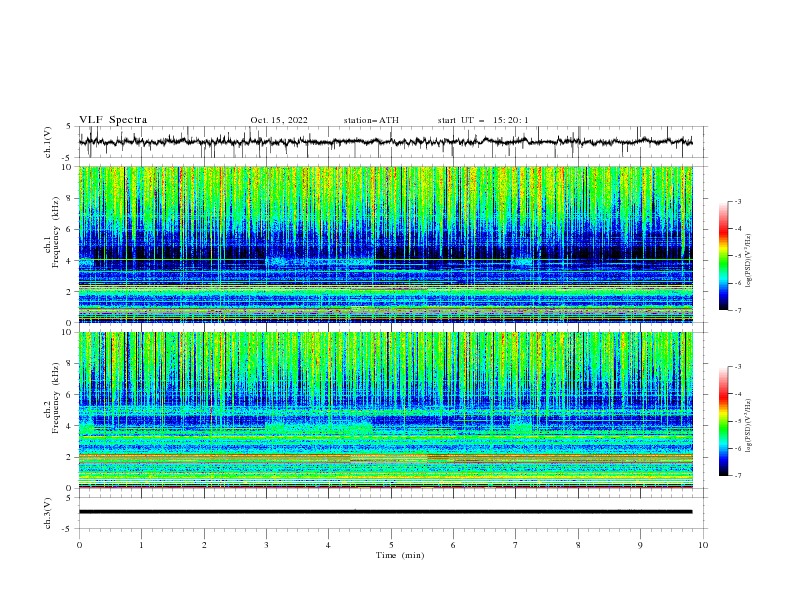Click the ch.1 "Frequency (kHz)" axis label
Screen dimensions: 792x612
56,230
